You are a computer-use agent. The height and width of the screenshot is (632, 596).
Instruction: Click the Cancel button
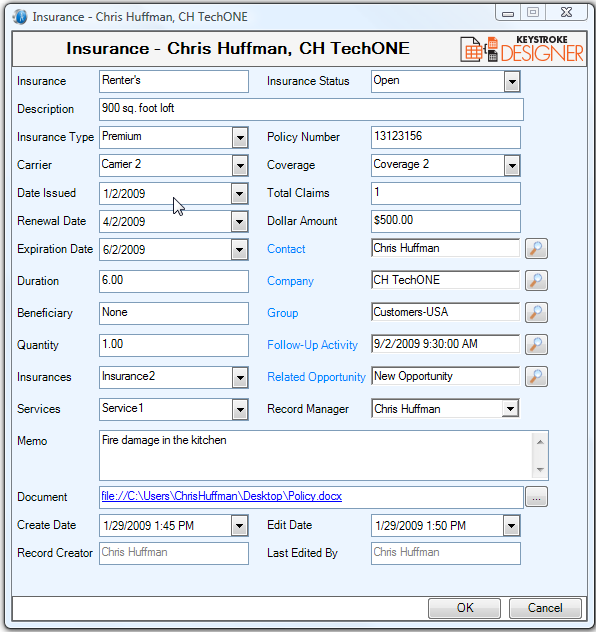(545, 608)
